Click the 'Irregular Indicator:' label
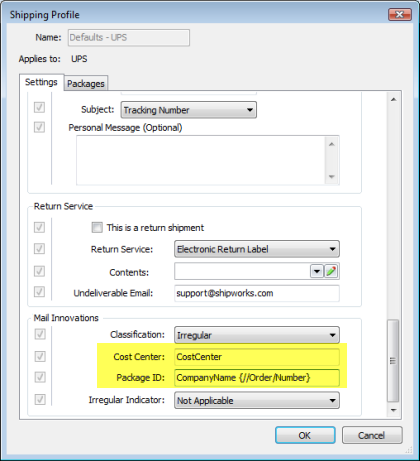420x461 pixels. 127,400
